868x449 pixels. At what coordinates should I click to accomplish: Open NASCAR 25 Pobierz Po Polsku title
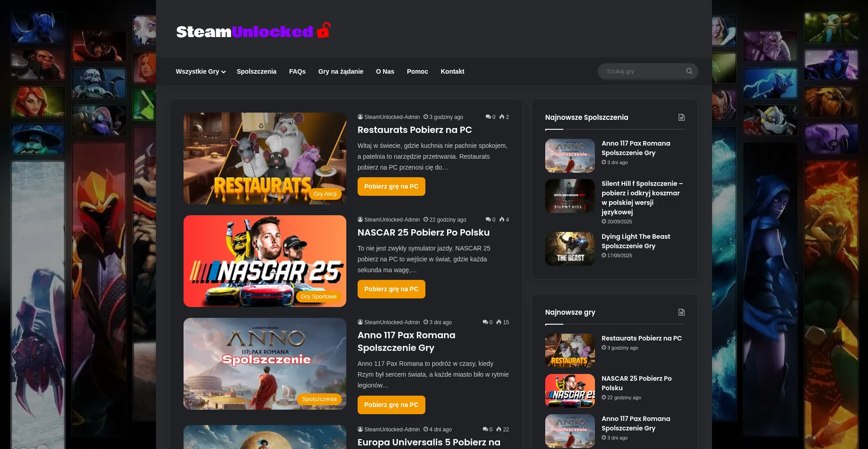pos(424,232)
